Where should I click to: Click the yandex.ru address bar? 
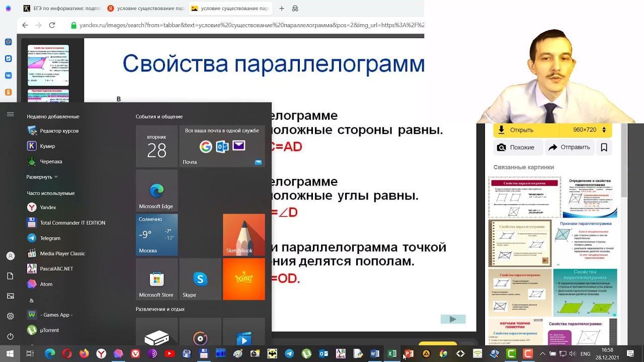point(247,25)
